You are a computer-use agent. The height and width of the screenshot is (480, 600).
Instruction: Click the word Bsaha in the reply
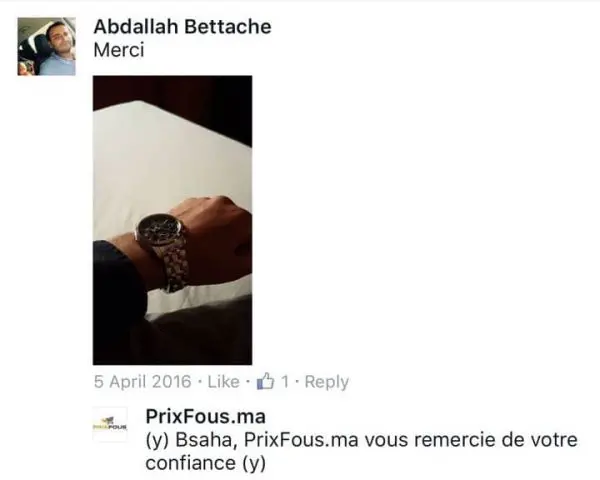click(204, 440)
